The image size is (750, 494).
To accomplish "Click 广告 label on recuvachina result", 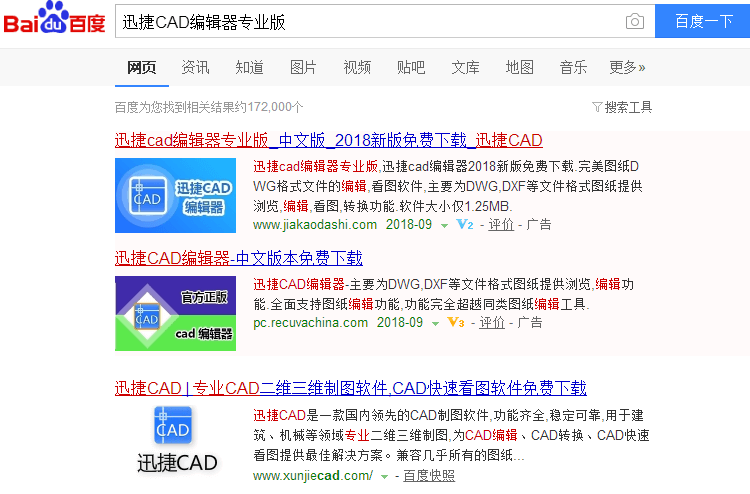I will (x=530, y=323).
